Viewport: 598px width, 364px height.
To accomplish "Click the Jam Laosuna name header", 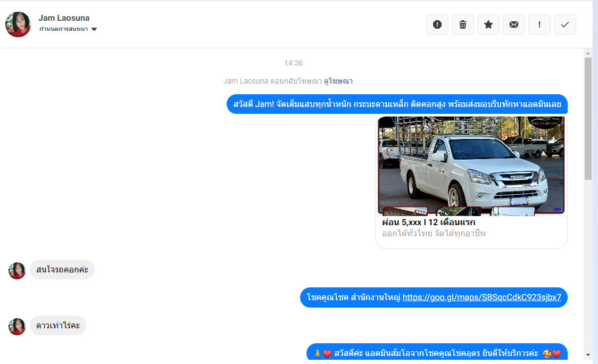I will 64,18.
